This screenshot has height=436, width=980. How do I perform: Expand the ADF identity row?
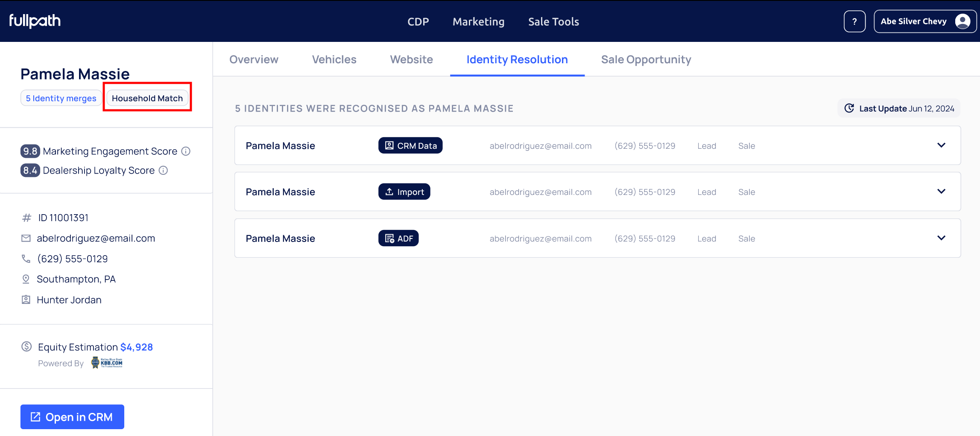pyautogui.click(x=941, y=238)
